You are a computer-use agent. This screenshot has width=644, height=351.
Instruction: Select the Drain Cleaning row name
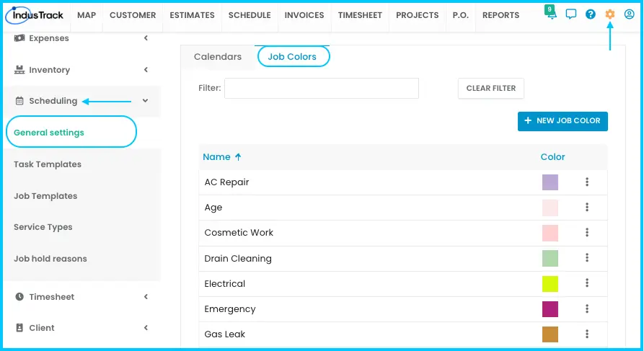[x=238, y=258]
